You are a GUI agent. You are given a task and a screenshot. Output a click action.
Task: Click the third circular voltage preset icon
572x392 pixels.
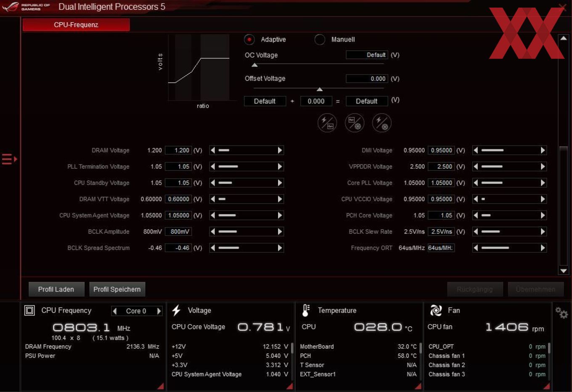[381, 123]
